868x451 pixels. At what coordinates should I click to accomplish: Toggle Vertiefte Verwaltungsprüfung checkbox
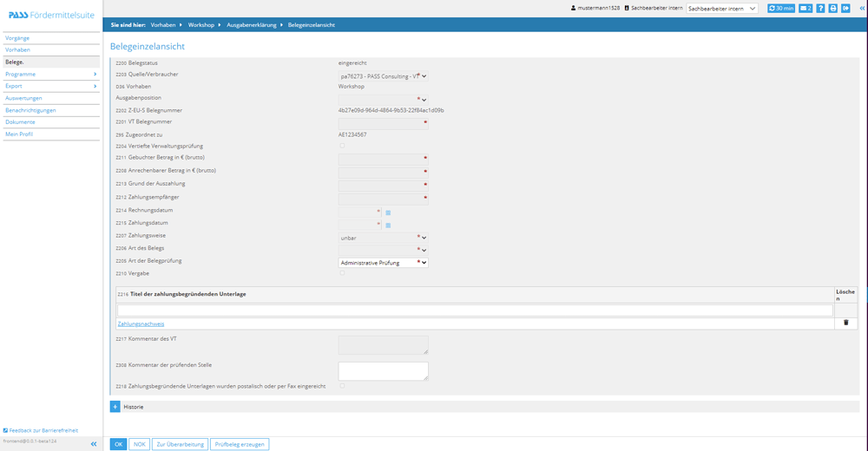(342, 146)
